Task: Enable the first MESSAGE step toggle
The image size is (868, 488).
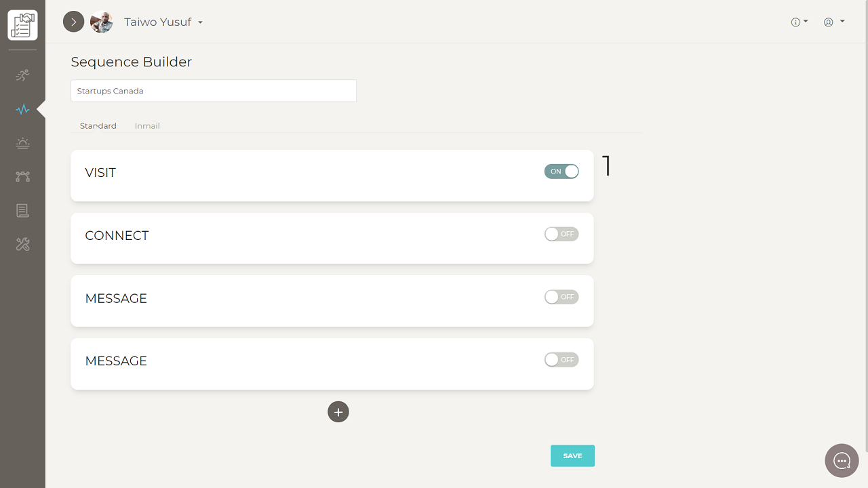Action: pyautogui.click(x=561, y=297)
